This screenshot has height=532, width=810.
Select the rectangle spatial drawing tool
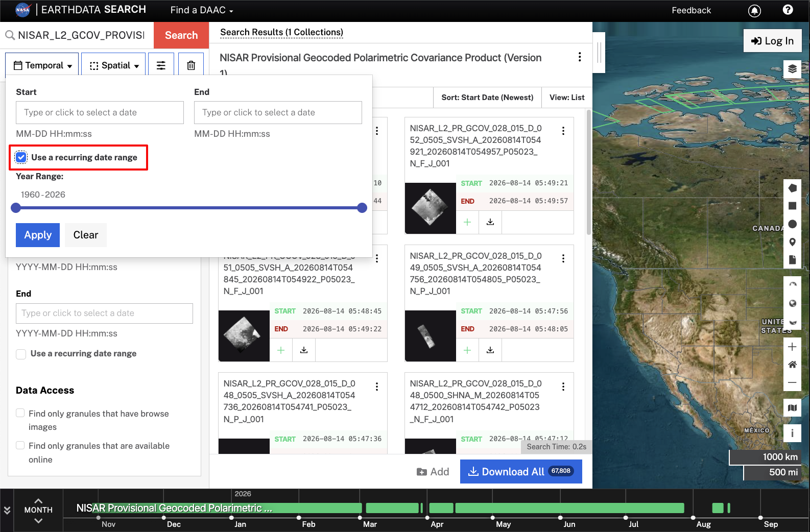tap(792, 206)
